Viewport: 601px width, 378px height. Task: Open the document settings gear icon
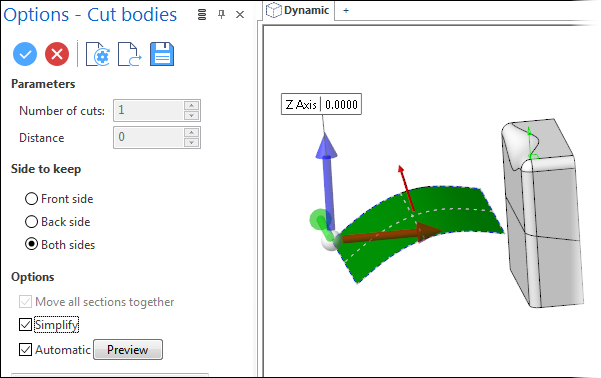pos(97,54)
